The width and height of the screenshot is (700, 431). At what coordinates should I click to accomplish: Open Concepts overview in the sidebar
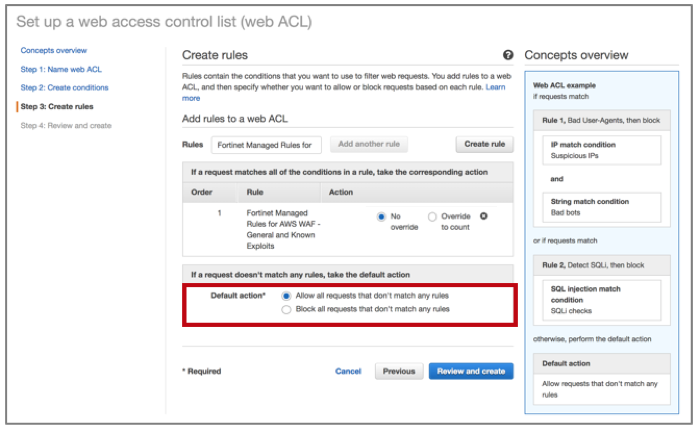pyautogui.click(x=53, y=50)
